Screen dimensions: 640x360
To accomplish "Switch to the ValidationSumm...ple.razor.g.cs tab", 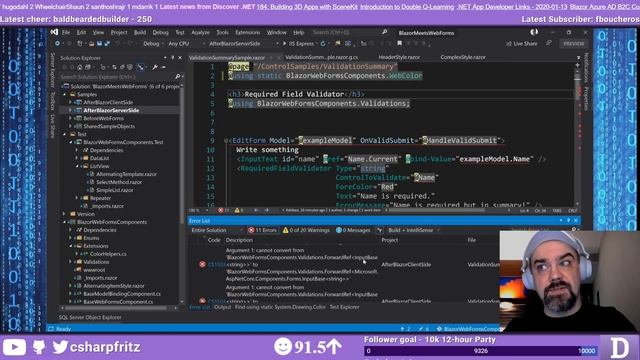I will coord(321,57).
